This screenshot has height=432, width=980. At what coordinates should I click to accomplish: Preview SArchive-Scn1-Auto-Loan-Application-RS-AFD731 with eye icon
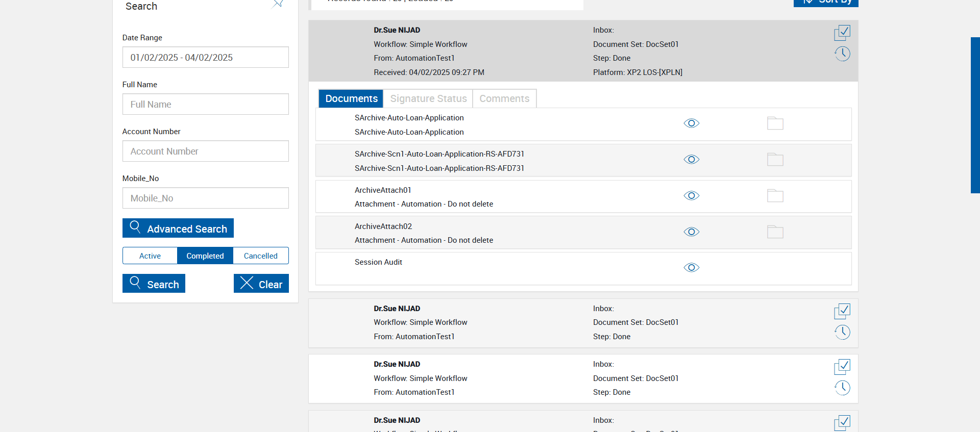pos(691,160)
